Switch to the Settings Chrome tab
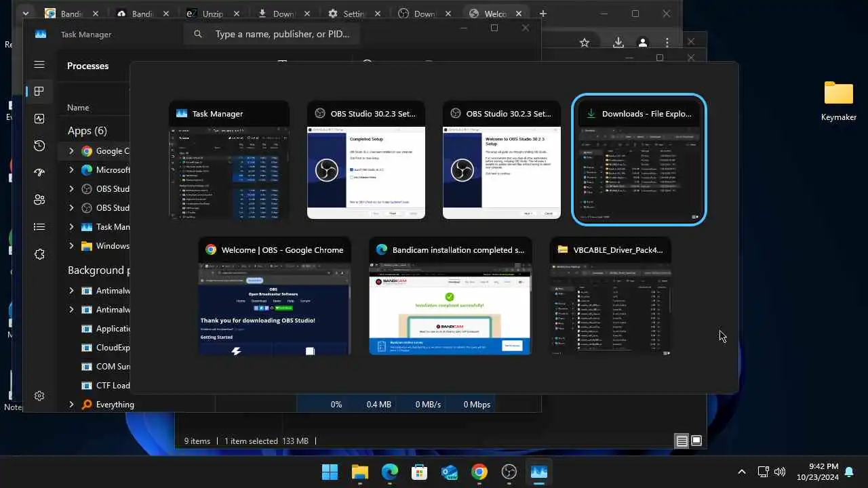Image resolution: width=868 pixels, height=488 pixels. [356, 13]
